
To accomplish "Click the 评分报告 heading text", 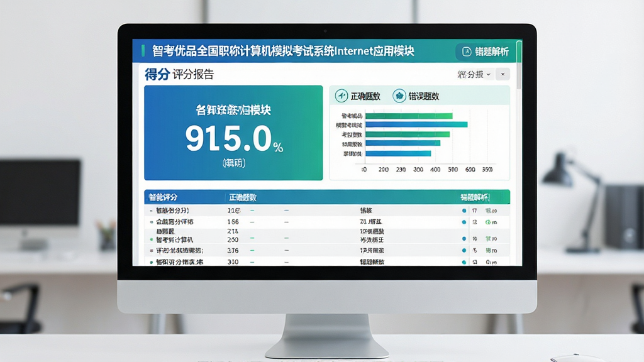I will click(193, 74).
